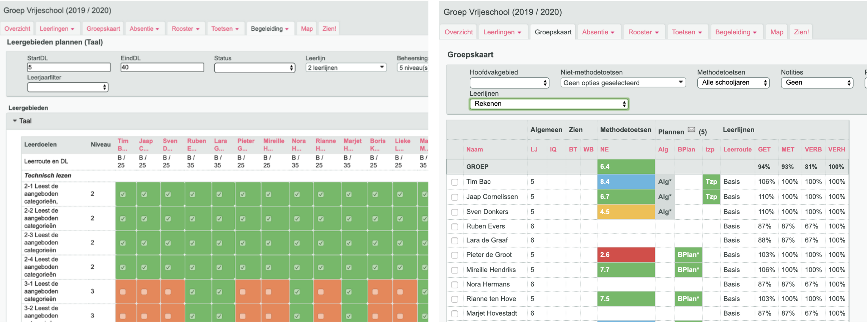Open Overzicht tab in right window
The image size is (868, 322).
458,32
